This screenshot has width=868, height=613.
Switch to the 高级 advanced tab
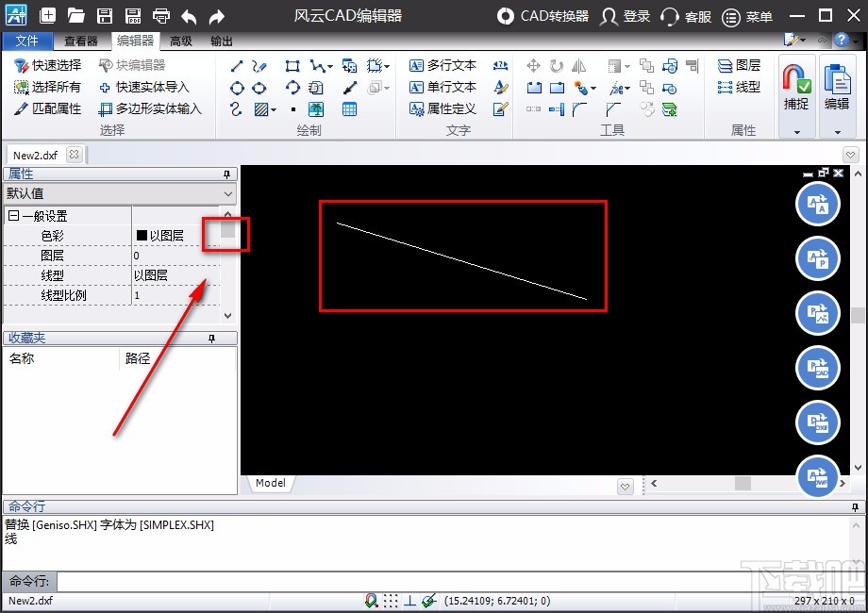point(181,41)
